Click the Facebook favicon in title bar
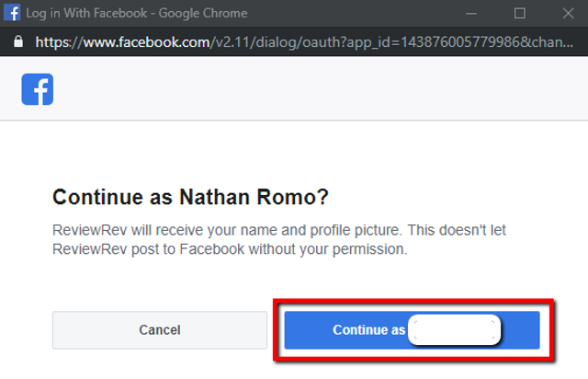Image resolution: width=588 pixels, height=379 pixels. (12, 13)
